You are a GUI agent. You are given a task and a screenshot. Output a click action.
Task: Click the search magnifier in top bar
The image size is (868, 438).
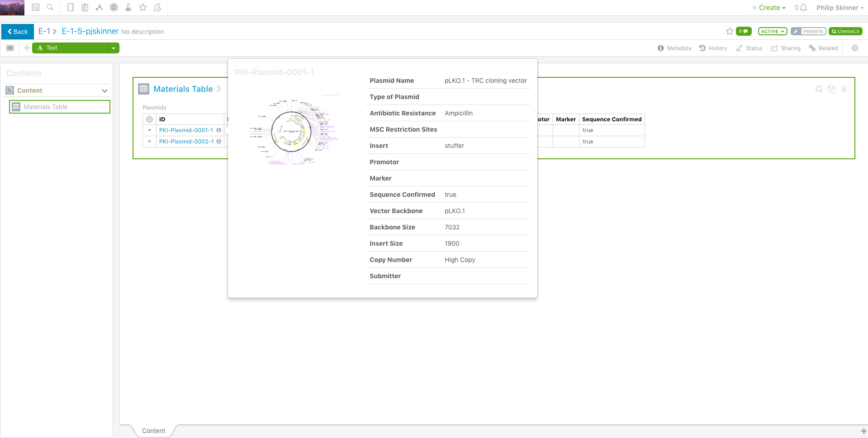50,7
